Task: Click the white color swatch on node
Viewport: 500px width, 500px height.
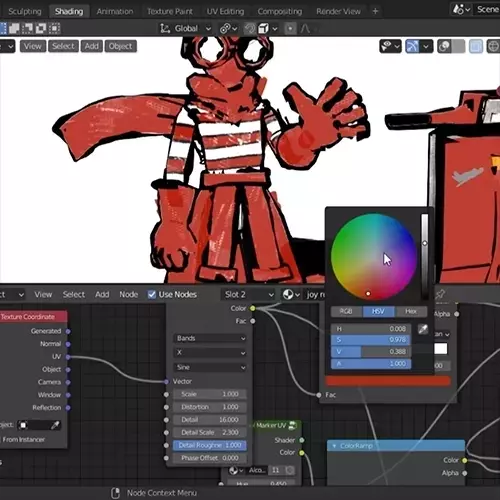Action: point(441,349)
